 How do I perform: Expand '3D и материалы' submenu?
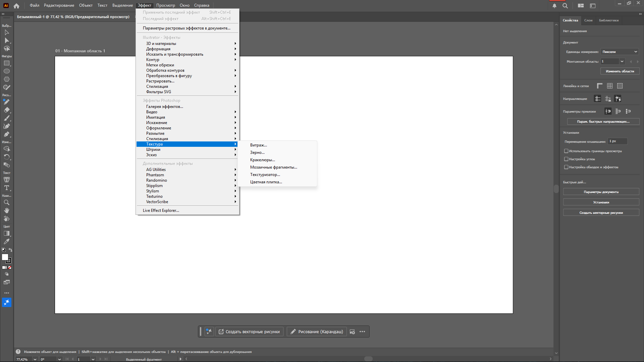187,44
